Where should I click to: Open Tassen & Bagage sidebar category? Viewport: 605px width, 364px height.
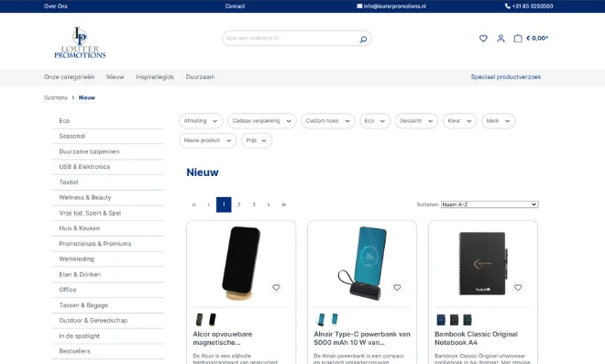107,305
